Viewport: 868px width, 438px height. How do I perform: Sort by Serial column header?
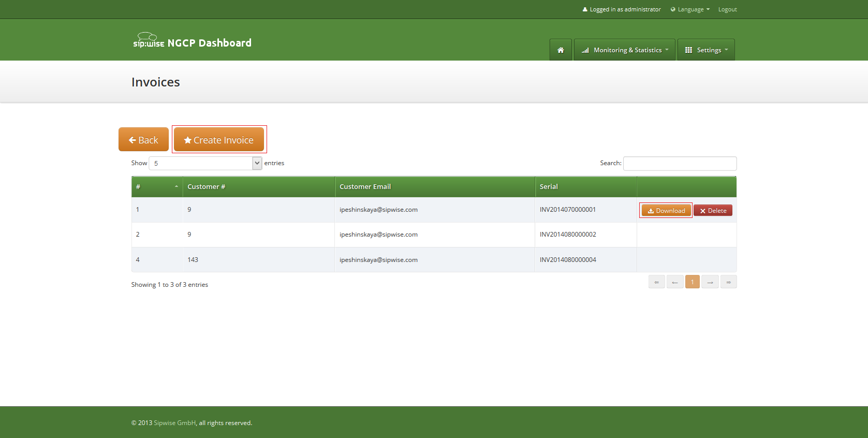click(x=586, y=187)
